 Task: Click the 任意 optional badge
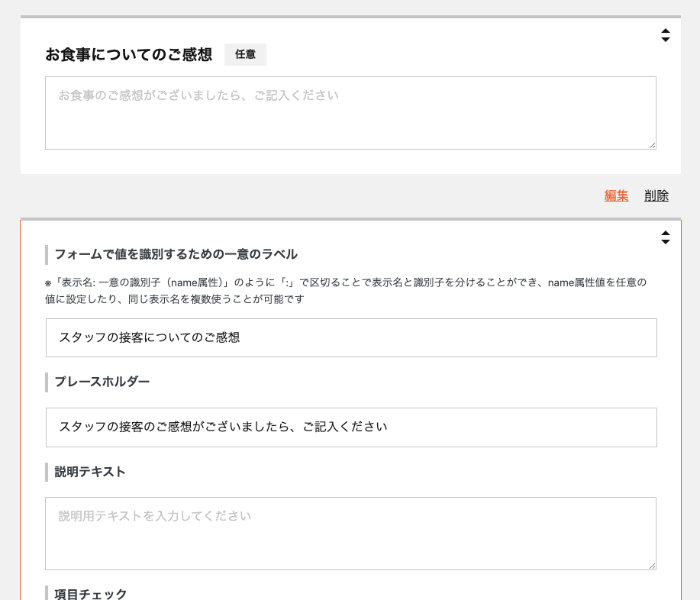tap(245, 55)
